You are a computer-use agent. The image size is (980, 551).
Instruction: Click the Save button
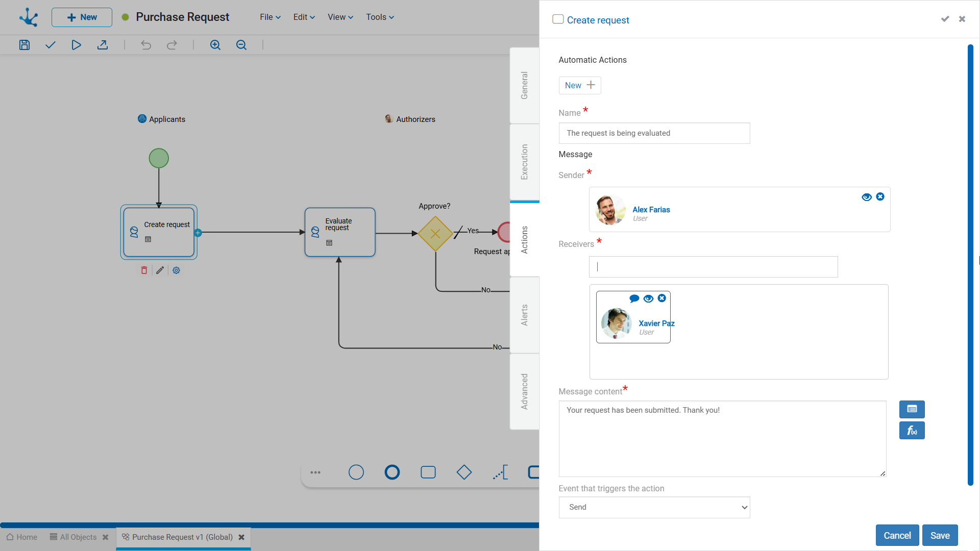[x=940, y=535]
